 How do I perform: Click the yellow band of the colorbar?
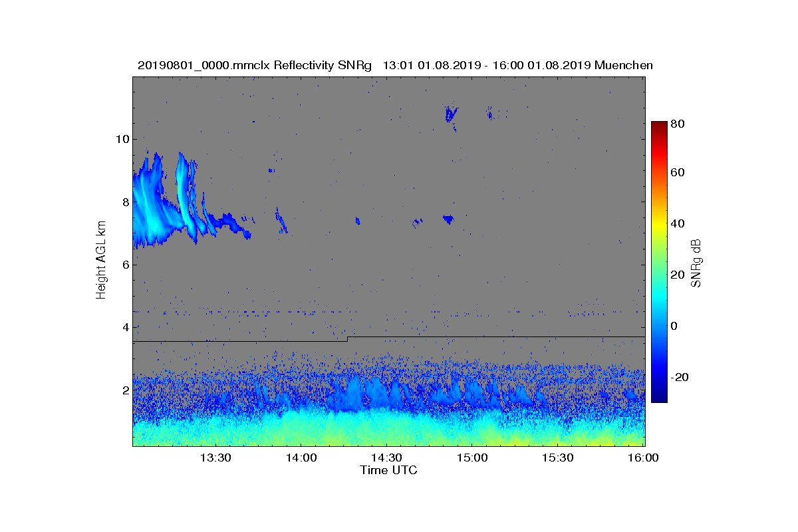tap(659, 226)
